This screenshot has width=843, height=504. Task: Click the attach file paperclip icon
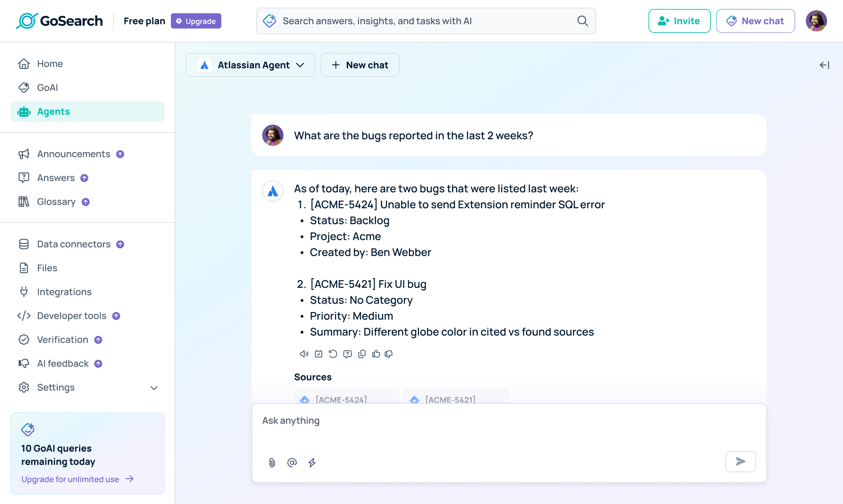pyautogui.click(x=272, y=462)
